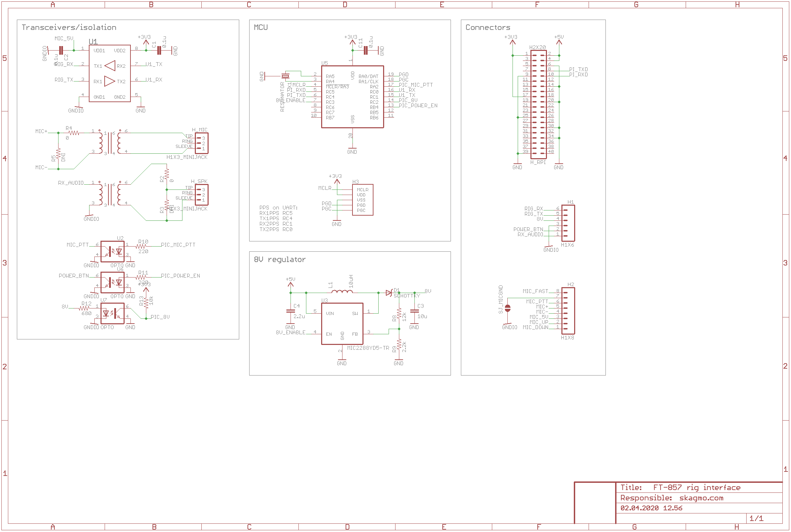Click the C4 2.2u capacitor

[291, 311]
